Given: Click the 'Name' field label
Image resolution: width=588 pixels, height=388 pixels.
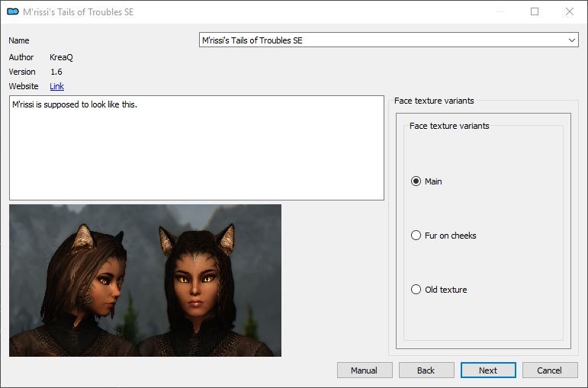Looking at the screenshot, I should tap(19, 40).
